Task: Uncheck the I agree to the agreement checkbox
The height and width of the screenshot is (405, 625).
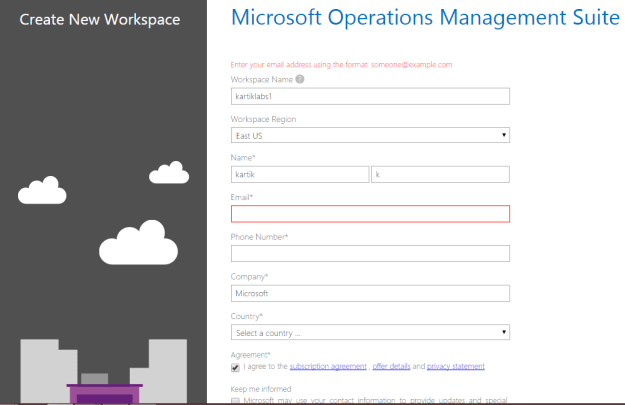Action: tap(235, 367)
